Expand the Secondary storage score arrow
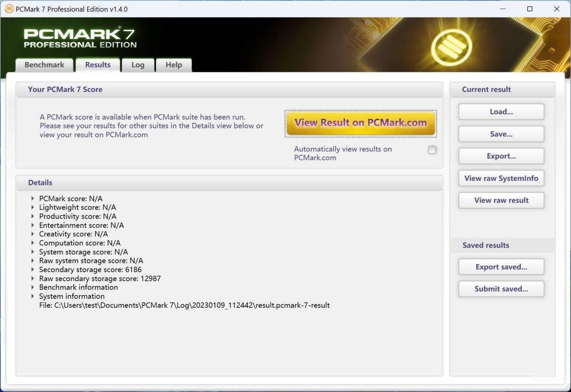The height and width of the screenshot is (392, 571). [32, 269]
